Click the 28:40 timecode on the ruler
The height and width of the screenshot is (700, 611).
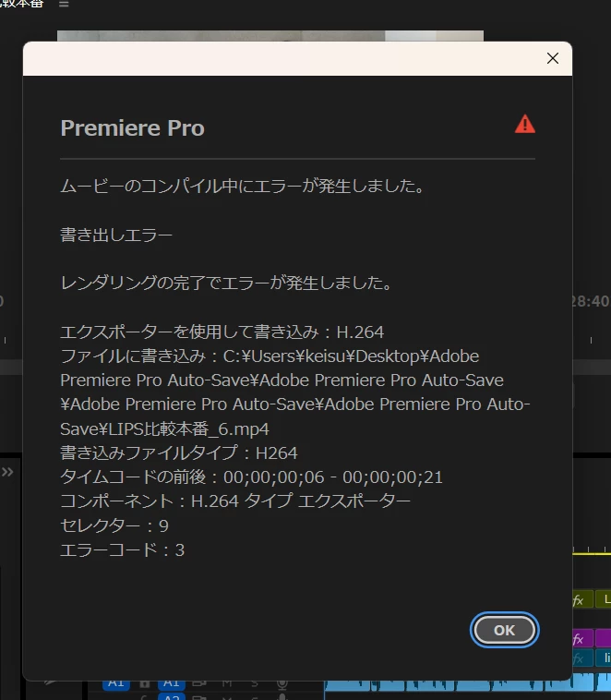click(591, 301)
